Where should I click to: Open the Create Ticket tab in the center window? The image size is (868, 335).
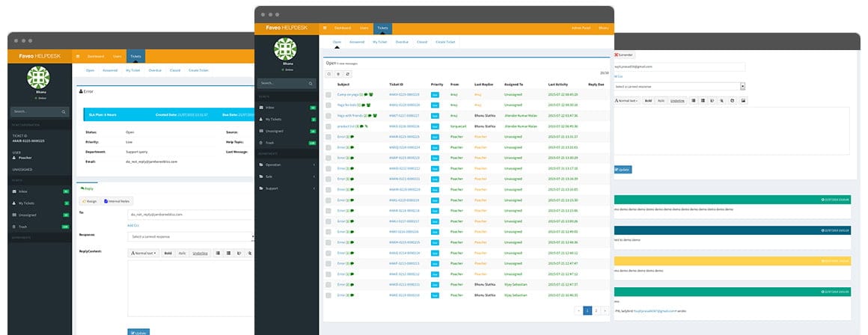[445, 42]
